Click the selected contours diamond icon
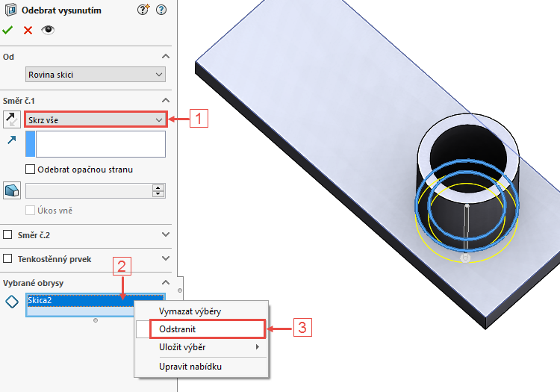Image resolution: width=560 pixels, height=392 pixels. 12,302
